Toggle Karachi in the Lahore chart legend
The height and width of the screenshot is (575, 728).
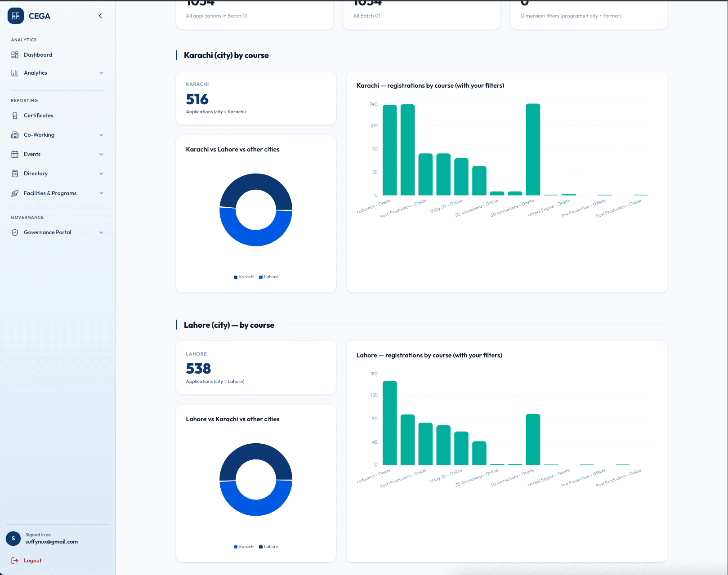coord(244,547)
